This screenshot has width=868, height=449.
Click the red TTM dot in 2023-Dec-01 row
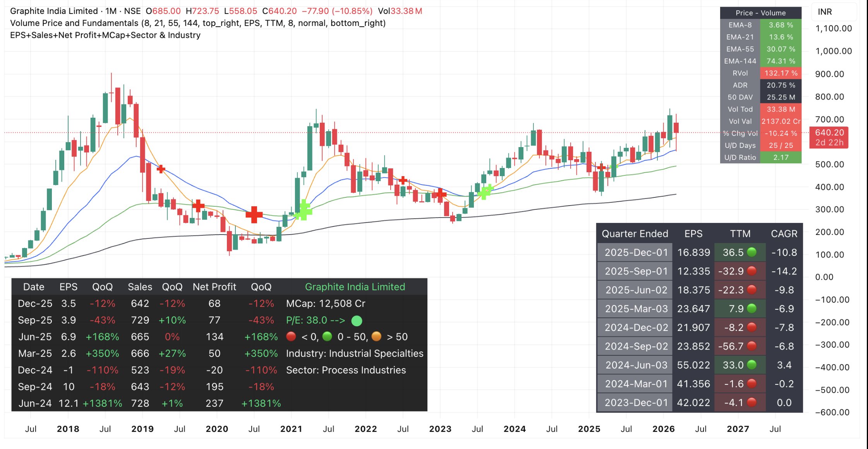752,403
